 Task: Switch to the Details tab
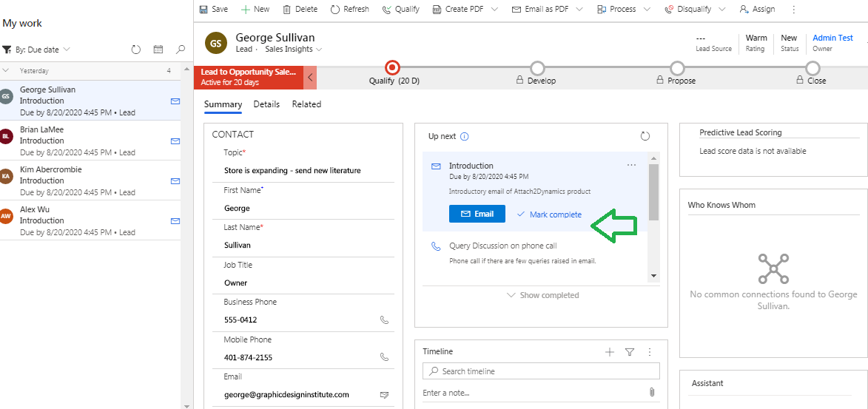click(267, 104)
